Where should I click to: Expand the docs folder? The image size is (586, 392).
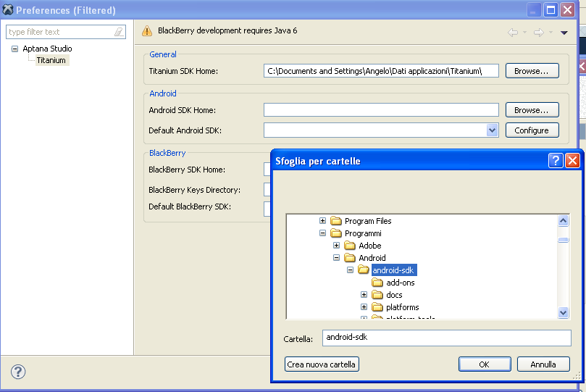click(x=364, y=294)
